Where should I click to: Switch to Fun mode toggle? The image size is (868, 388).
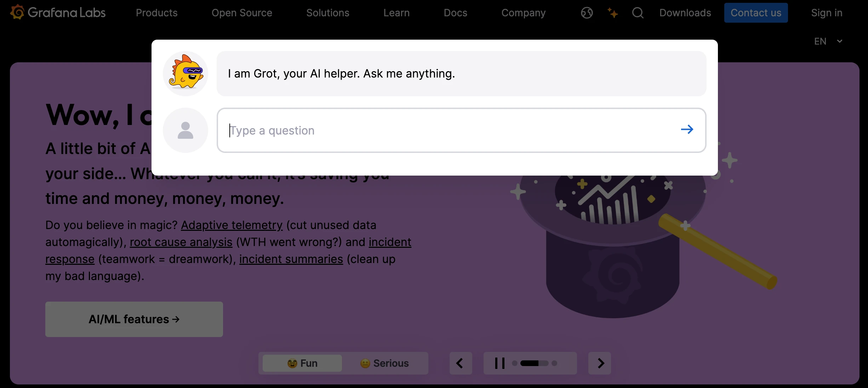302,363
